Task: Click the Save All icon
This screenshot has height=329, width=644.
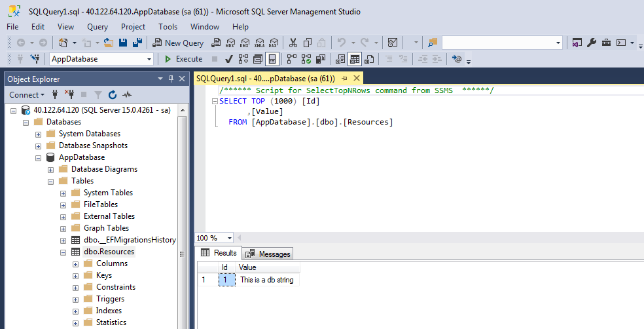Action: 137,43
